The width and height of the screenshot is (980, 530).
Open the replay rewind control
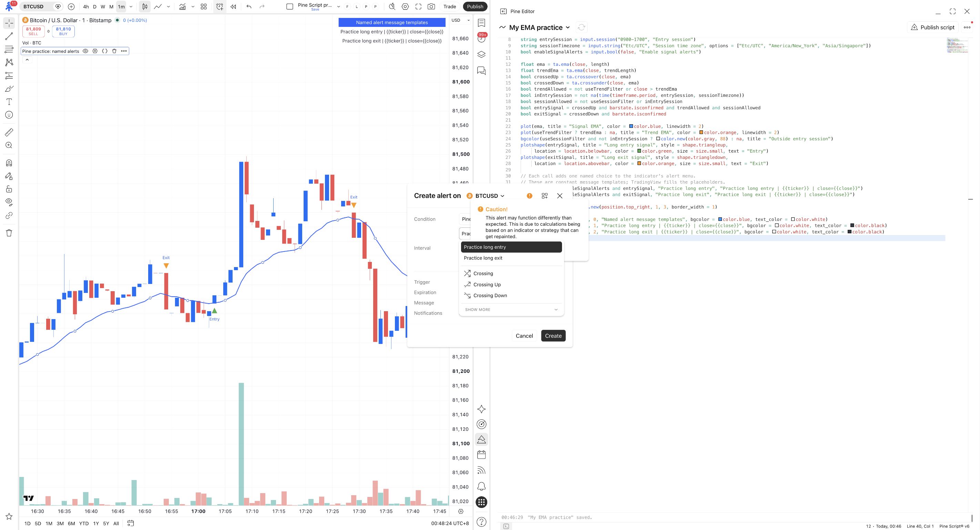pyautogui.click(x=233, y=7)
